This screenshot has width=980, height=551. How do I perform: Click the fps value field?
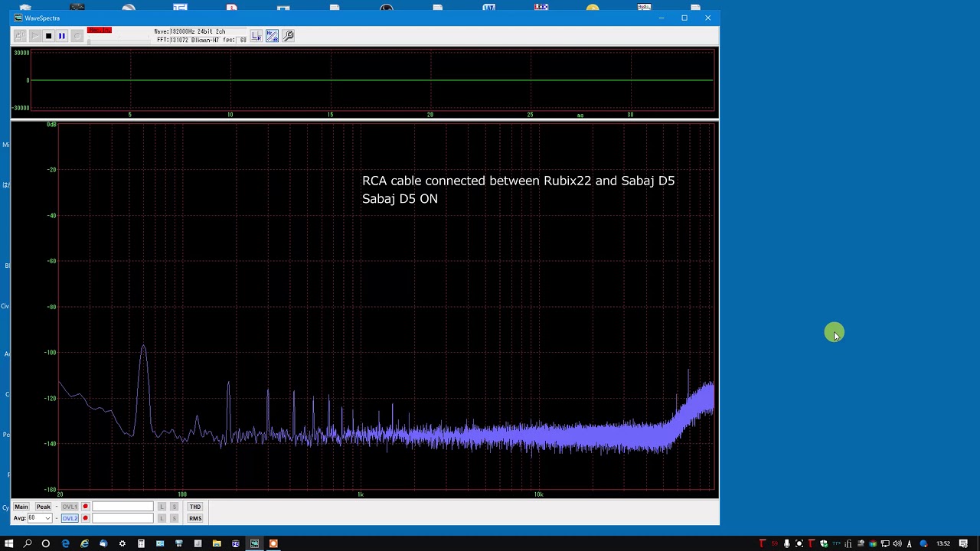click(x=243, y=40)
